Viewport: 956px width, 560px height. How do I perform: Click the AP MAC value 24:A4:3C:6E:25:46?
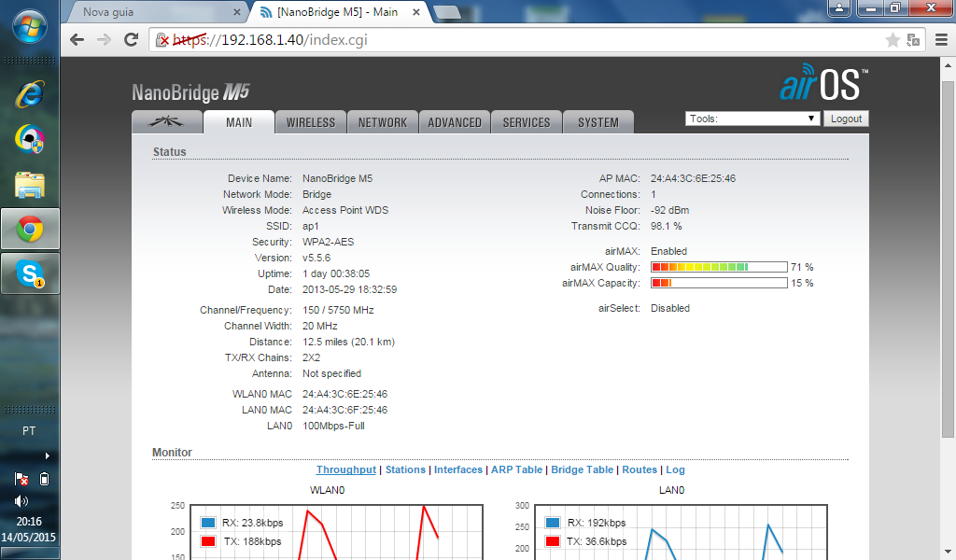pyautogui.click(x=693, y=178)
